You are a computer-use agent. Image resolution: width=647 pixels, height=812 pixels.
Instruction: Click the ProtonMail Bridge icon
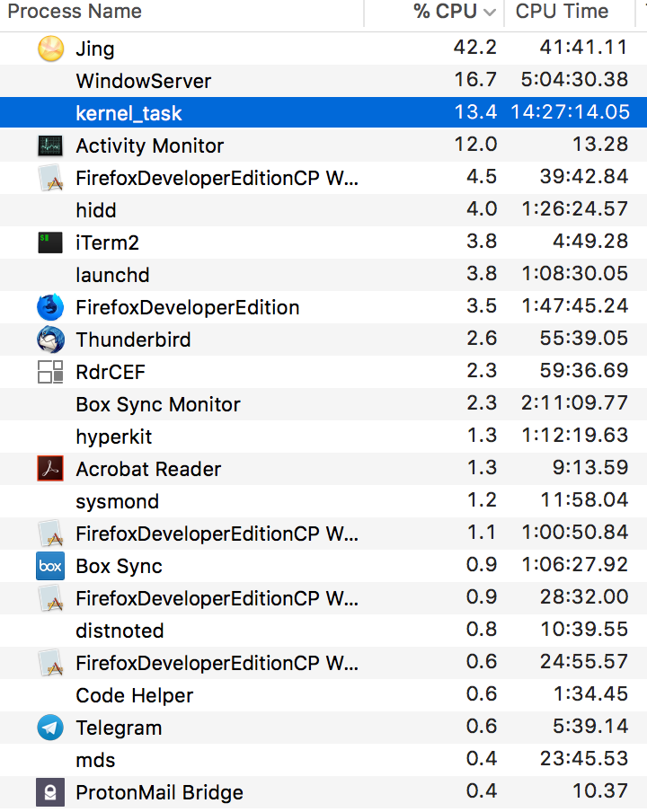pos(50,792)
